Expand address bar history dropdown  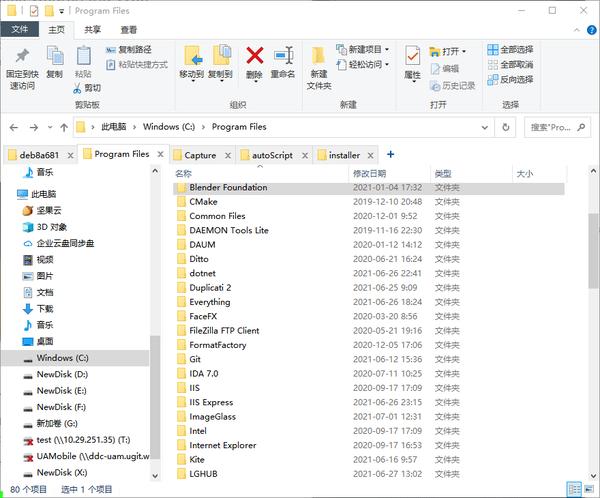(484, 127)
